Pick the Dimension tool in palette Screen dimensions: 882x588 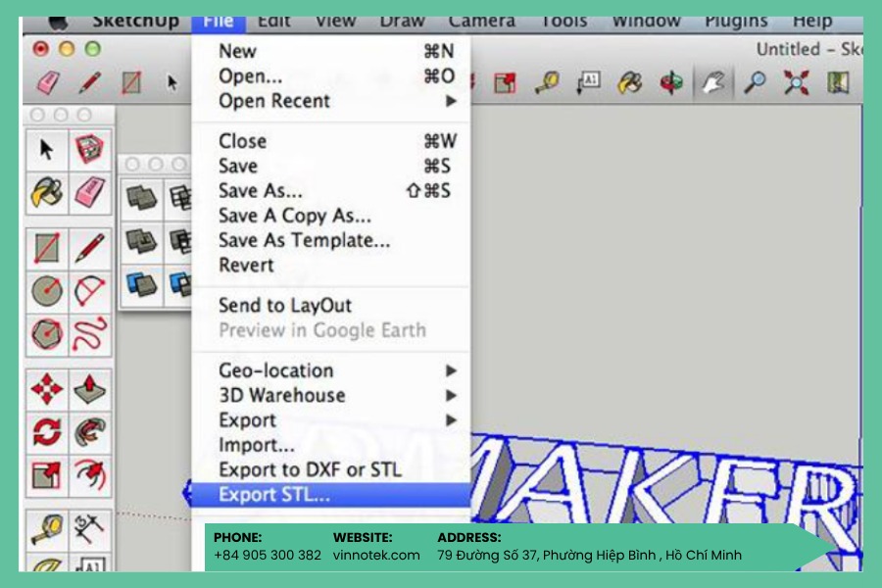click(x=90, y=530)
